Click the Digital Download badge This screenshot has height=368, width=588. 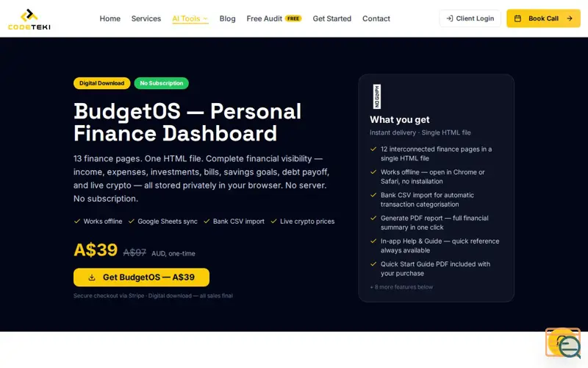pyautogui.click(x=101, y=83)
